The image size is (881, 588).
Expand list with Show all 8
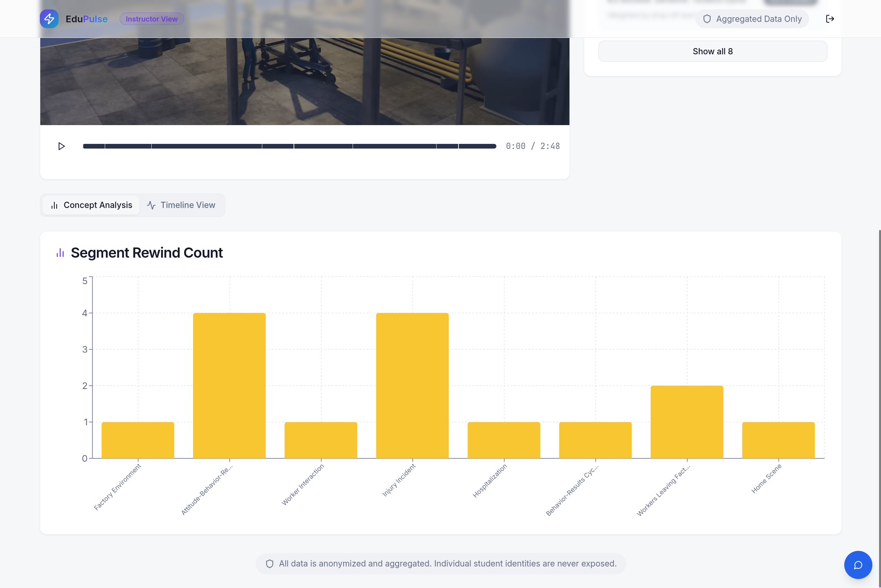[713, 51]
